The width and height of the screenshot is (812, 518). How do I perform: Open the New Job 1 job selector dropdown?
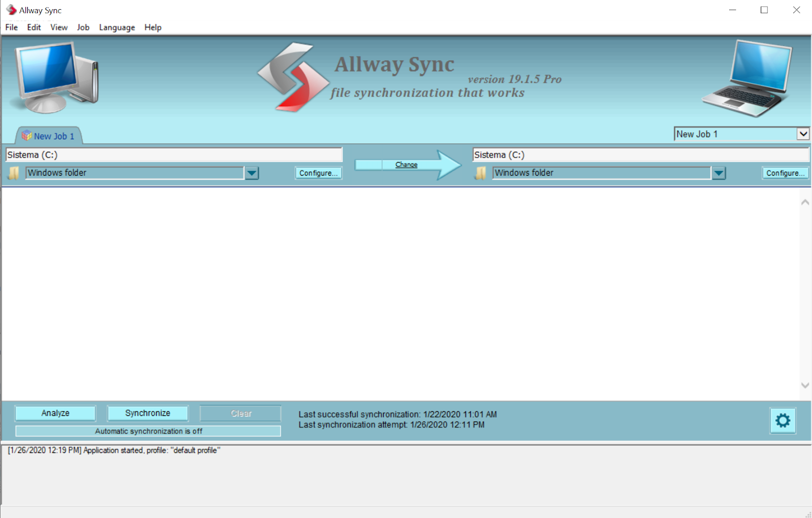coord(803,134)
